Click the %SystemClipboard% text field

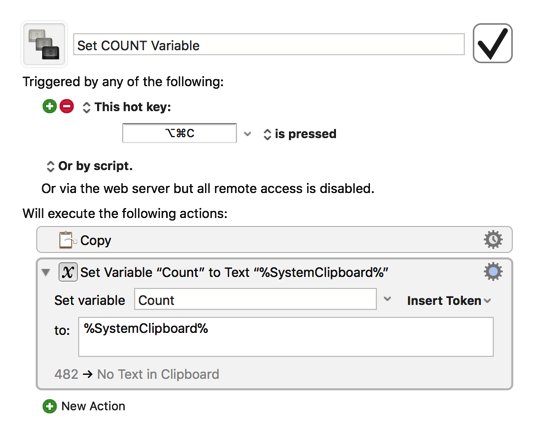pyautogui.click(x=286, y=337)
